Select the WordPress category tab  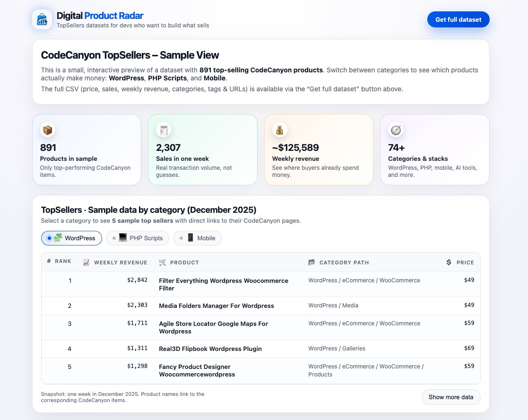[71, 238]
